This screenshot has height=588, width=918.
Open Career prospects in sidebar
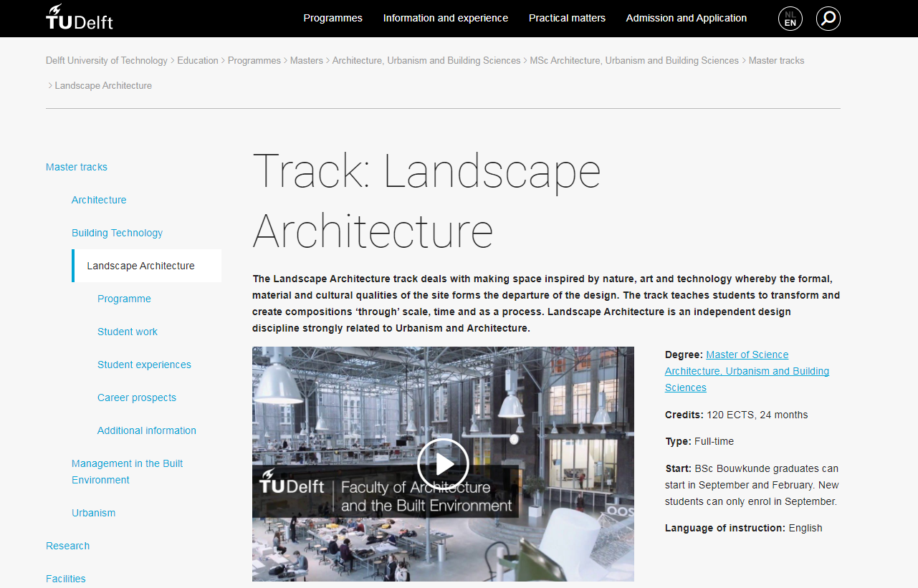[x=137, y=397]
